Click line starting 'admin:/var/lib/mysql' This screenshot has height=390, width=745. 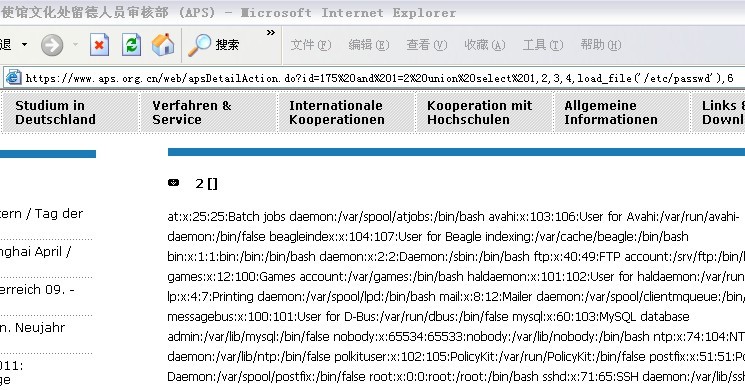(x=456, y=336)
